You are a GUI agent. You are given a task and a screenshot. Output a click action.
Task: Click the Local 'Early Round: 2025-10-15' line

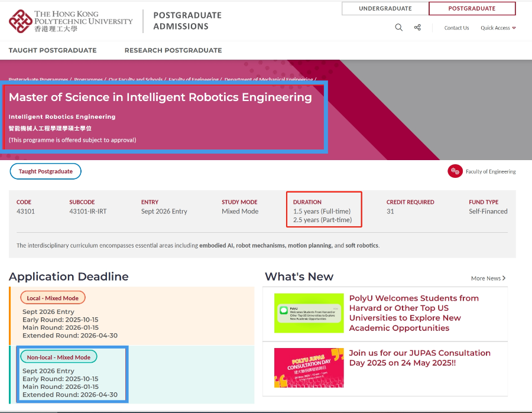60,320
